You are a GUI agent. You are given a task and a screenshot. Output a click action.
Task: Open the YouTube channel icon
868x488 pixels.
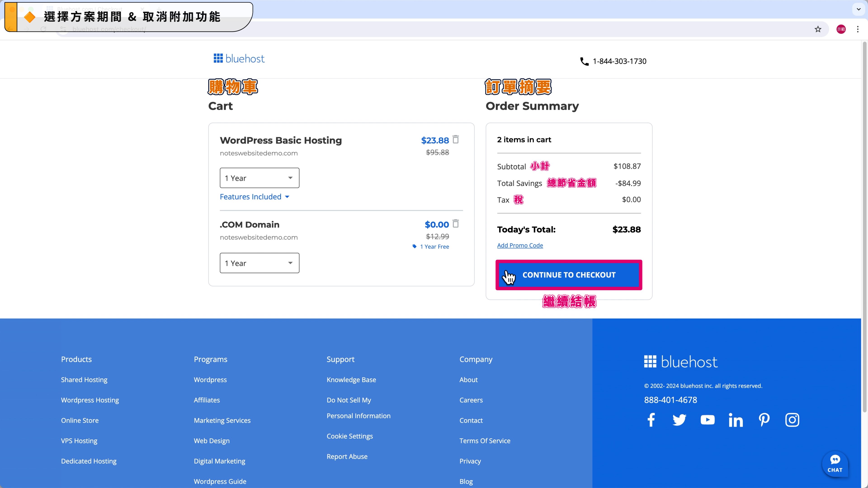coord(707,420)
